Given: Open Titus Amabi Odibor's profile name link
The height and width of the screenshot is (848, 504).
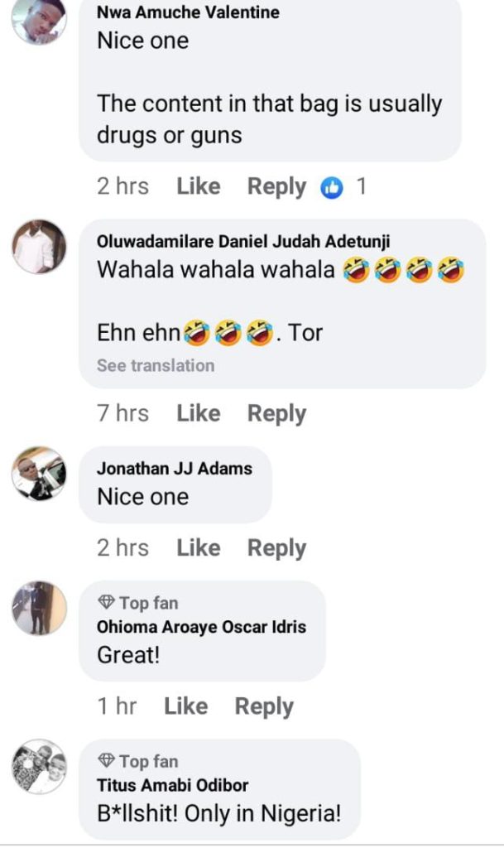Looking at the screenshot, I should (172, 785).
